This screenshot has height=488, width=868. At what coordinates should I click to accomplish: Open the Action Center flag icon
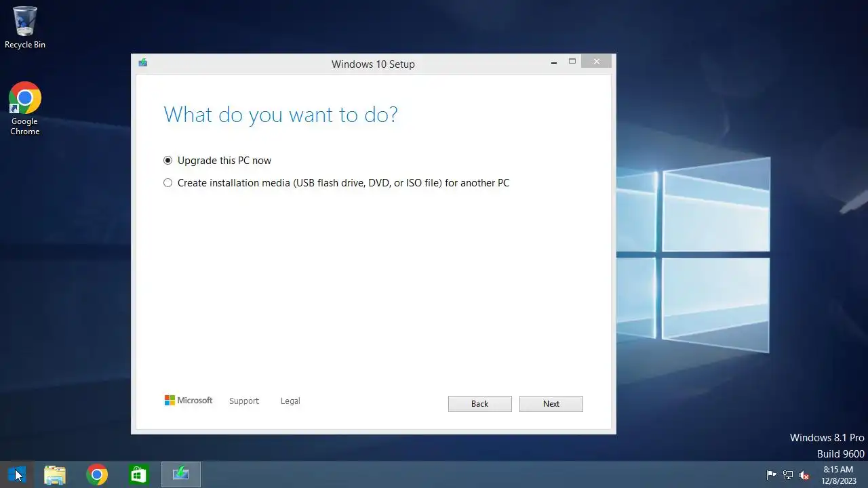771,475
